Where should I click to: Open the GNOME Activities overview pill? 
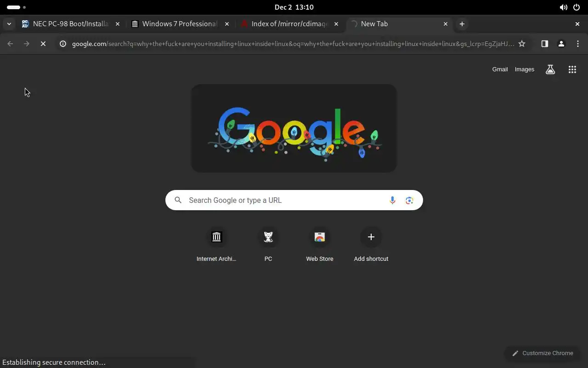16,7
